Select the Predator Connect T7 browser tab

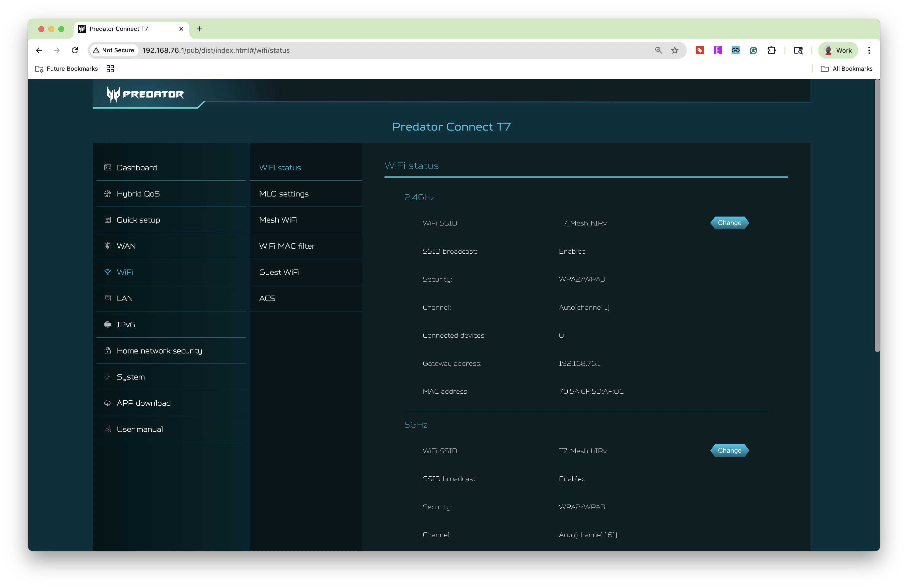point(131,29)
